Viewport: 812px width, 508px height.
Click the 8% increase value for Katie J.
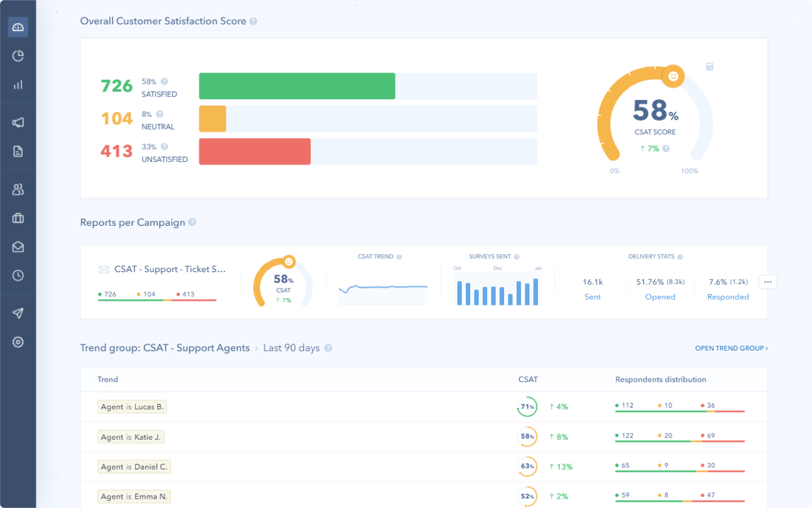point(559,437)
